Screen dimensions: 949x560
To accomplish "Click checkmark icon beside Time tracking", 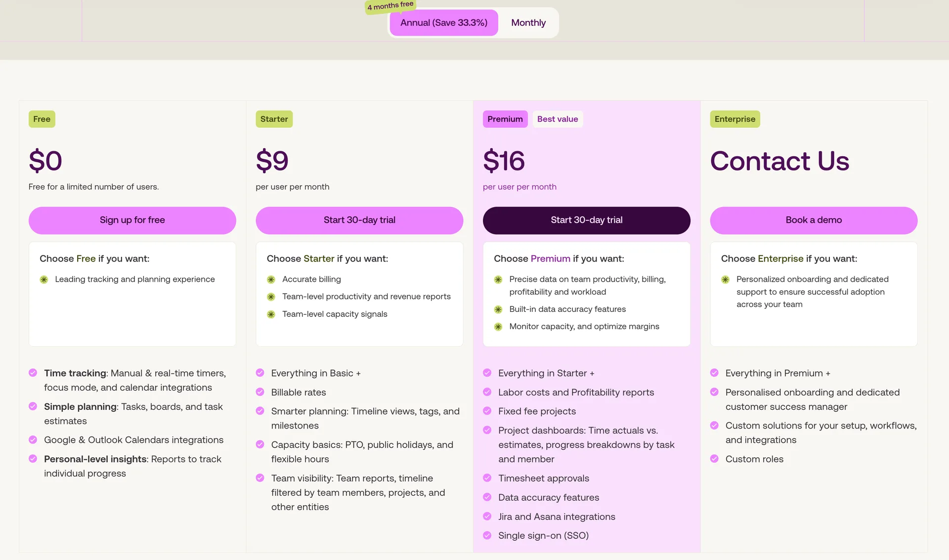I will (33, 373).
